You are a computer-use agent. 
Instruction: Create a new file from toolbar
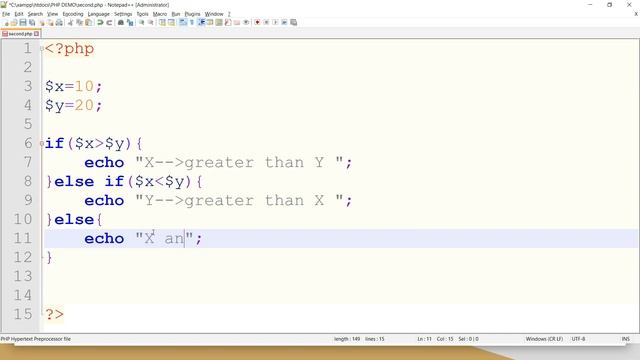(x=6, y=22)
